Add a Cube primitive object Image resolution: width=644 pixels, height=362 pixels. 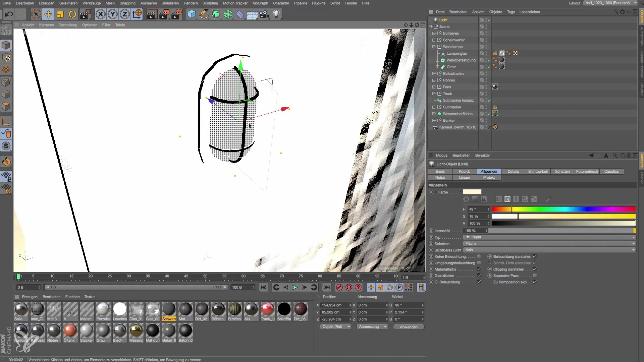pyautogui.click(x=192, y=14)
